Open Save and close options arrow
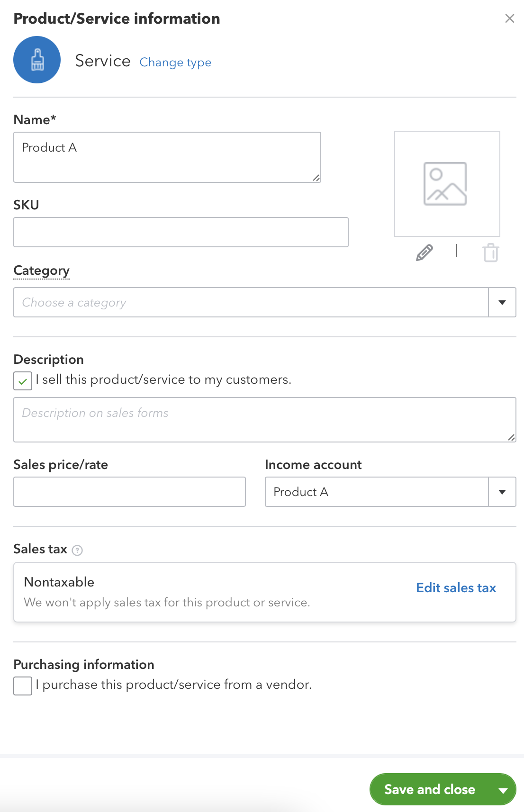 click(x=503, y=790)
